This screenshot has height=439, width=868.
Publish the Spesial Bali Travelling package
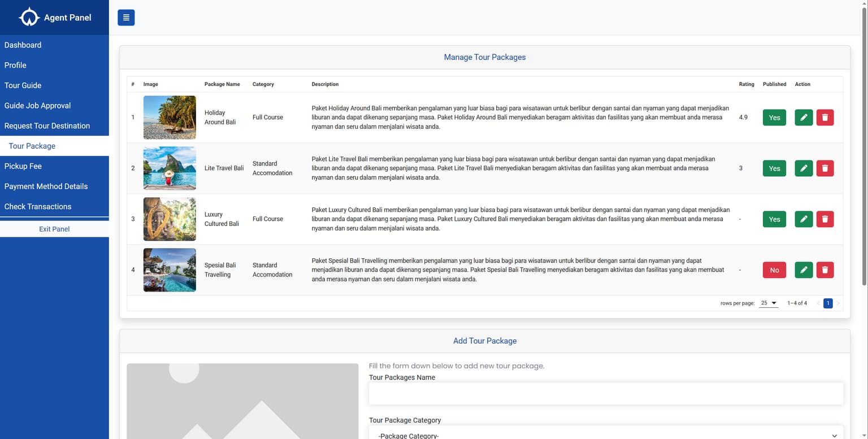pyautogui.click(x=774, y=270)
